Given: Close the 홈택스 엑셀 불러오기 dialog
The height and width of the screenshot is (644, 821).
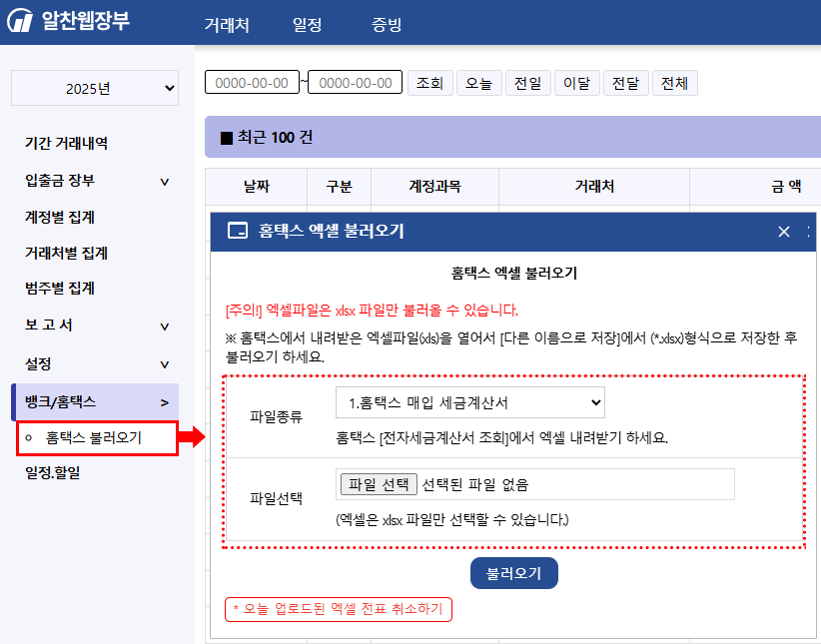Looking at the screenshot, I should (783, 232).
